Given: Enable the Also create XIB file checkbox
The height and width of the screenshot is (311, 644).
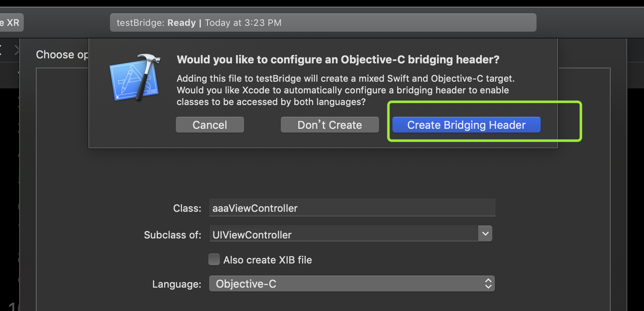Looking at the screenshot, I should (214, 260).
